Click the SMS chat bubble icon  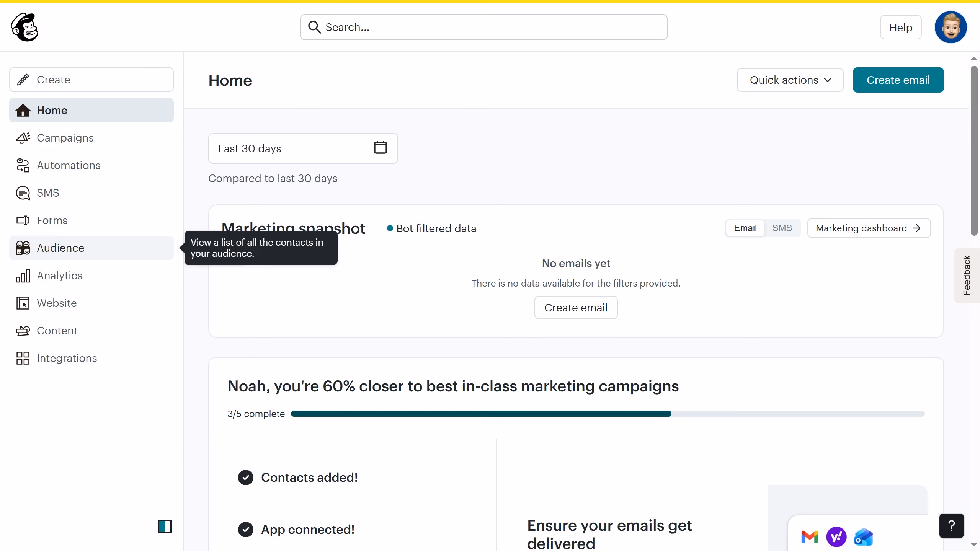click(x=23, y=193)
